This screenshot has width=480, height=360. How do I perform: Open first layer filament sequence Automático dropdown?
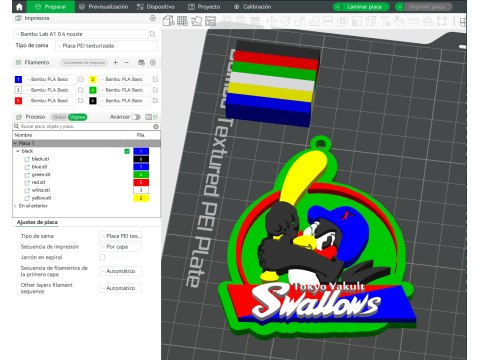pyautogui.click(x=120, y=271)
